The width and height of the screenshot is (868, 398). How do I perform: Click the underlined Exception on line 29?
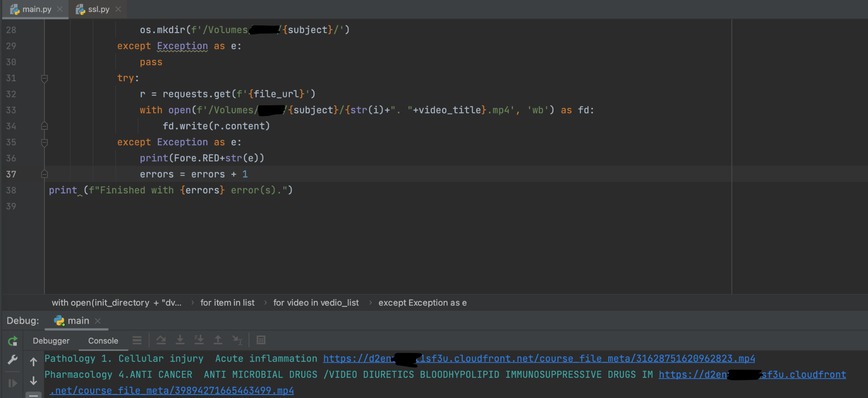[182, 46]
